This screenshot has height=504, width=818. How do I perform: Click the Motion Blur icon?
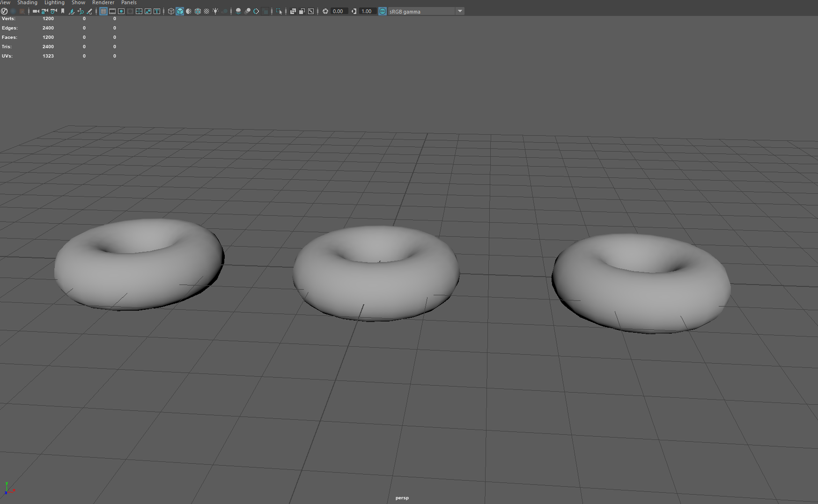click(x=247, y=11)
